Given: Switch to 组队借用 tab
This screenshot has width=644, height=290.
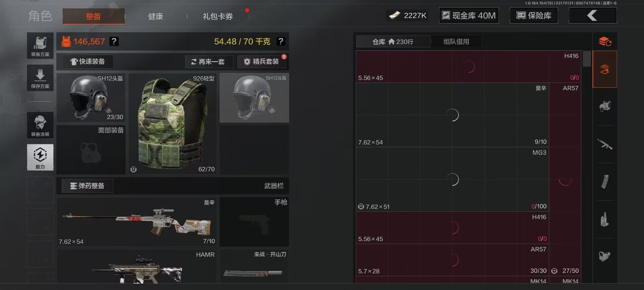Looking at the screenshot, I should coord(456,42).
